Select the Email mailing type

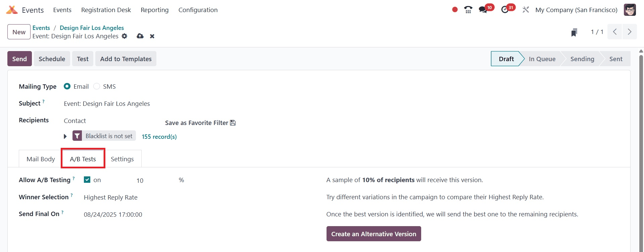pos(67,86)
